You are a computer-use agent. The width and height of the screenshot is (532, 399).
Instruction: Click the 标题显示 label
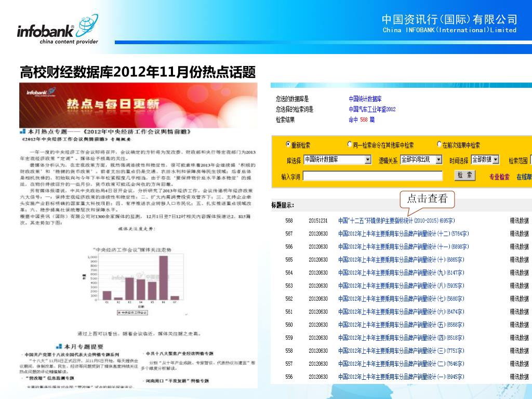coord(283,205)
